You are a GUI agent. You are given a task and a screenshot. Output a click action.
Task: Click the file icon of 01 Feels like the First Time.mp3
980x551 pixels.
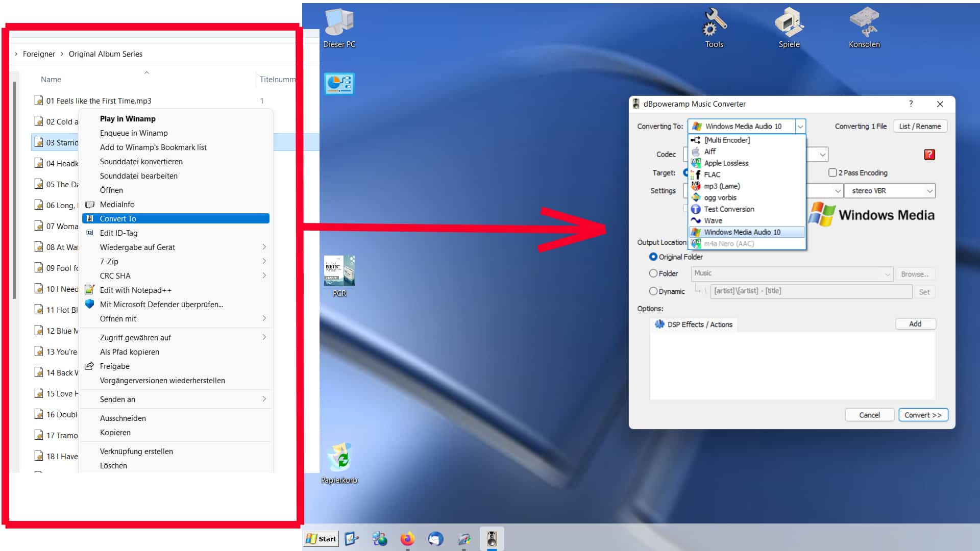38,100
